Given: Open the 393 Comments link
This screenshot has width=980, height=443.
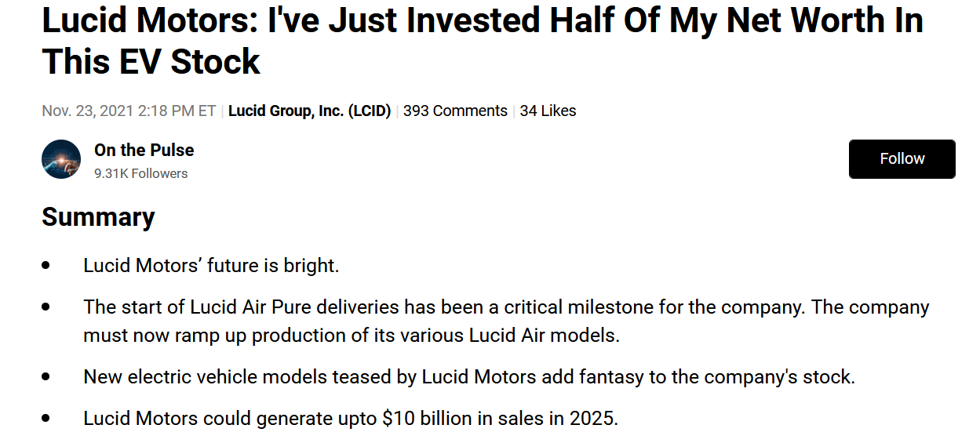Looking at the screenshot, I should coord(455,111).
